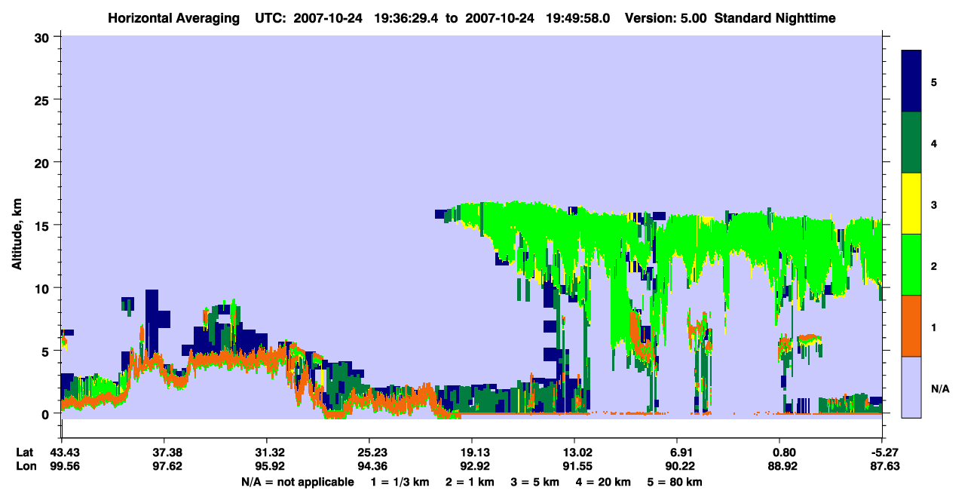980x503 pixels.
Task: Click latitude value 43.43
Action: (x=62, y=452)
